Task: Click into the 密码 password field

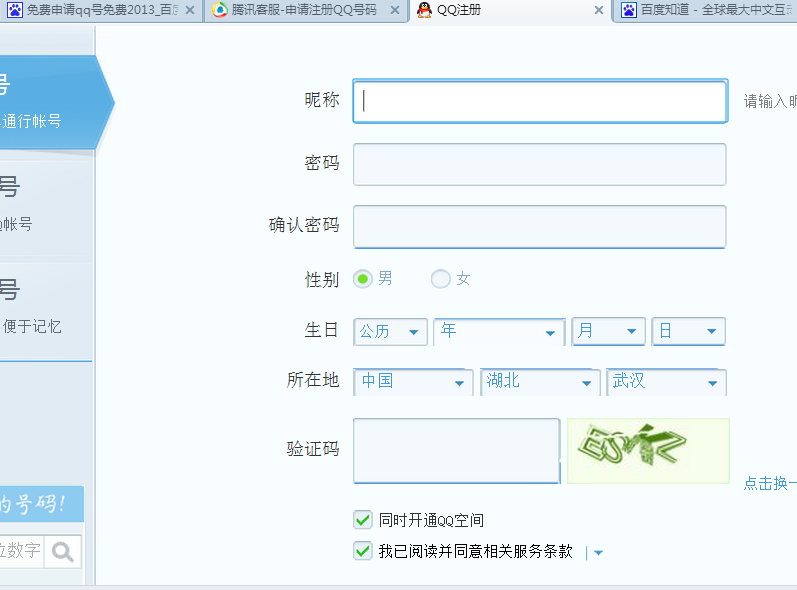Action: 539,164
